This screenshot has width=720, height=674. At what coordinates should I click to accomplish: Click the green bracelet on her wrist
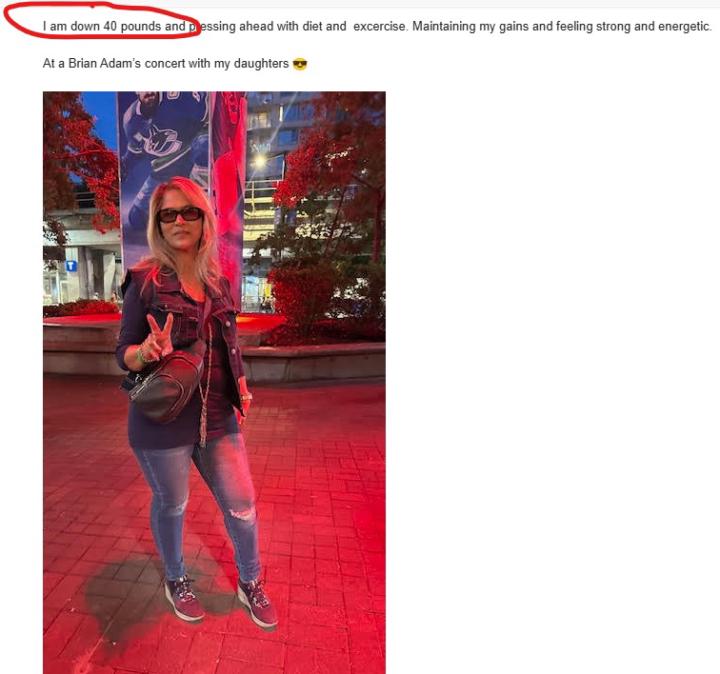140,354
